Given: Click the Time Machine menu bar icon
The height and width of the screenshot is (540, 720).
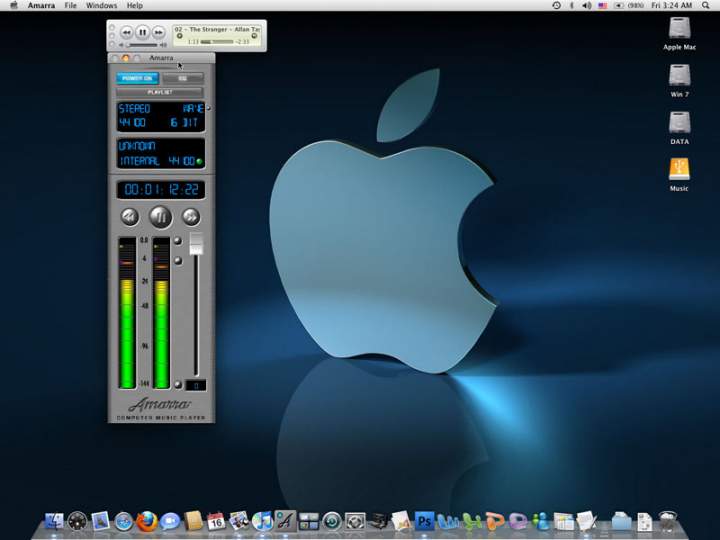Looking at the screenshot, I should pyautogui.click(x=556, y=6).
